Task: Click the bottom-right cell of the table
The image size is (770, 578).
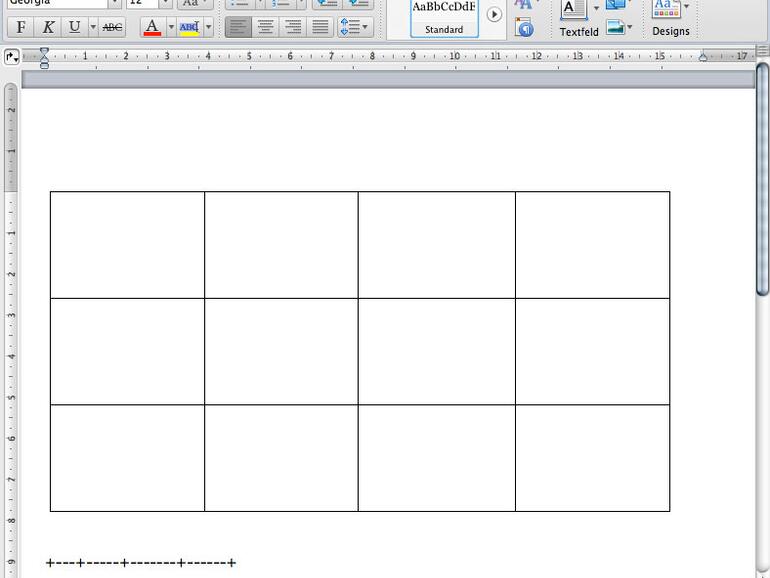Action: 593,458
